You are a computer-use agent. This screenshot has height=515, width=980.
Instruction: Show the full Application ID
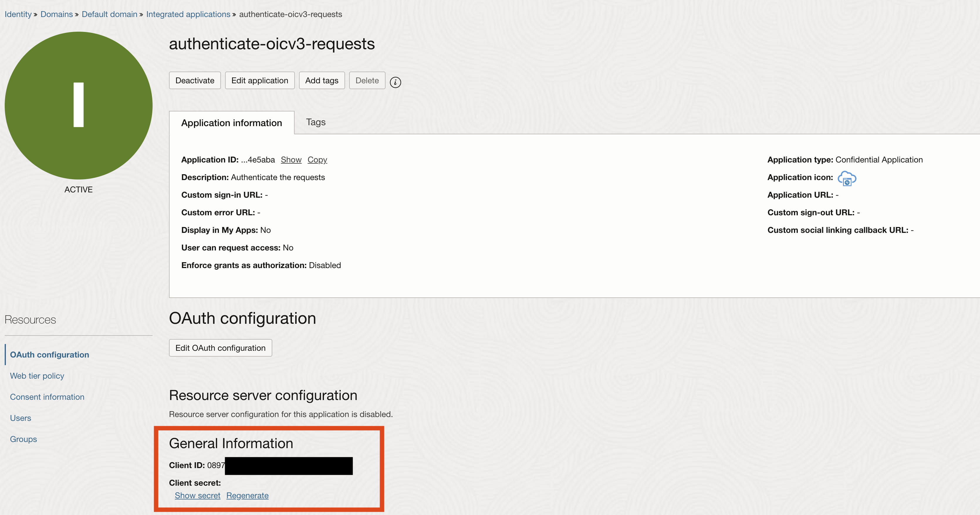291,160
